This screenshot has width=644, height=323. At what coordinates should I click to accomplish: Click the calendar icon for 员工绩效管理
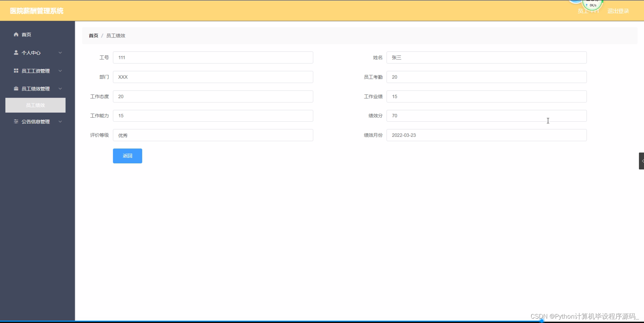pyautogui.click(x=16, y=89)
